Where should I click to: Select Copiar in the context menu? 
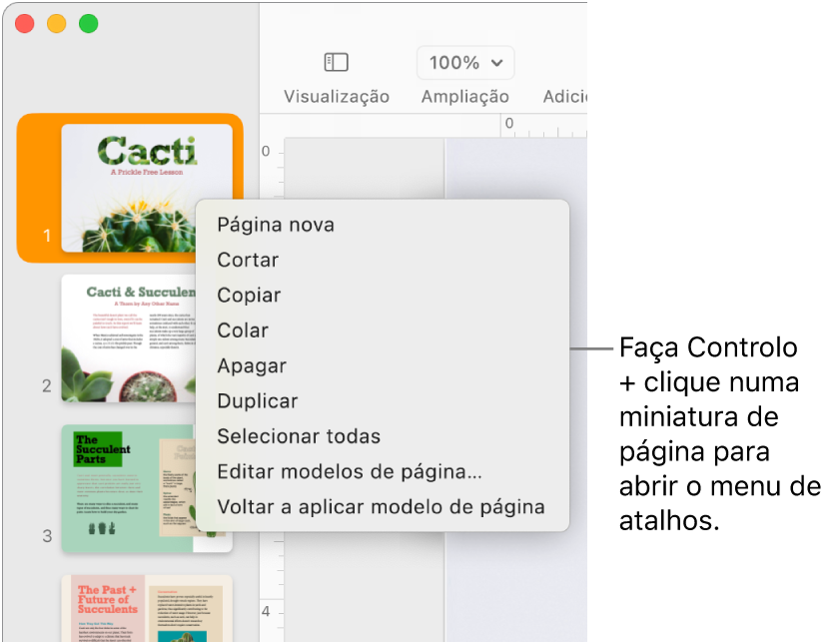(x=383, y=296)
